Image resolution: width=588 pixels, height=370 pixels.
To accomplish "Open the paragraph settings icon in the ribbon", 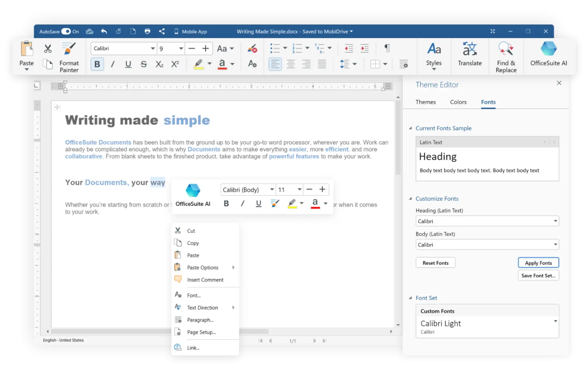I will coord(404,64).
